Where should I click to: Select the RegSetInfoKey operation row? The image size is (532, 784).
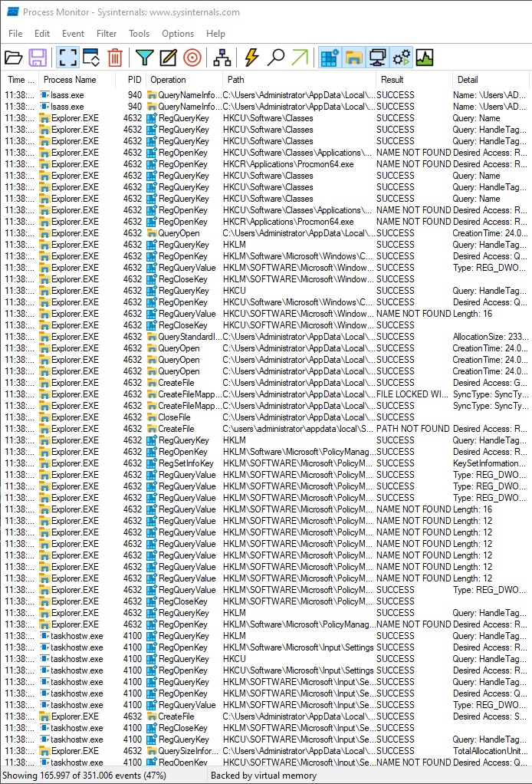tap(266, 463)
